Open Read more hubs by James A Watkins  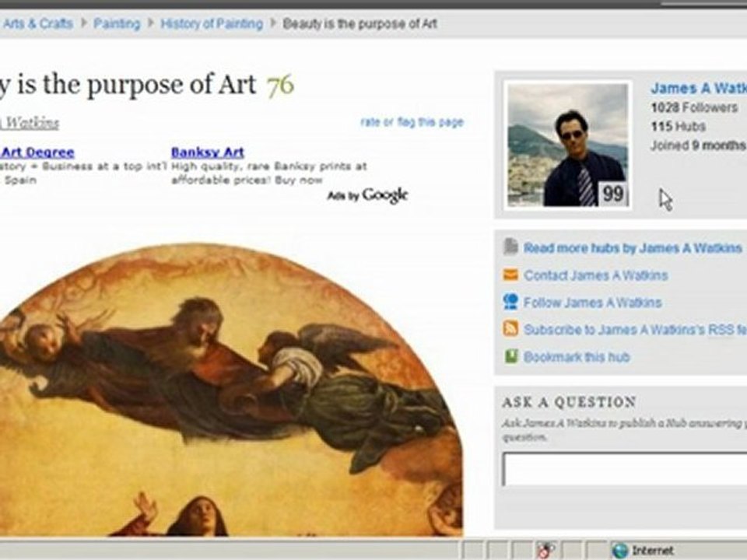point(633,248)
